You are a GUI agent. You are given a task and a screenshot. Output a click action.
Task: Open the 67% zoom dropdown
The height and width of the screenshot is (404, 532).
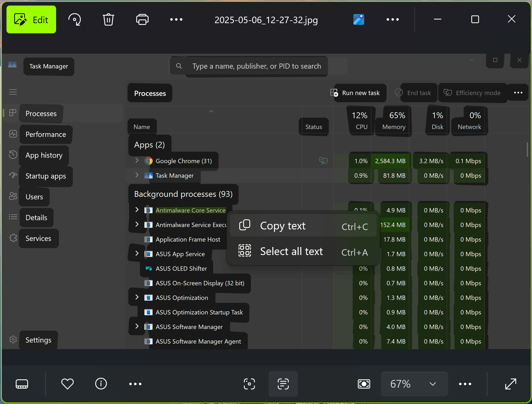tap(414, 384)
